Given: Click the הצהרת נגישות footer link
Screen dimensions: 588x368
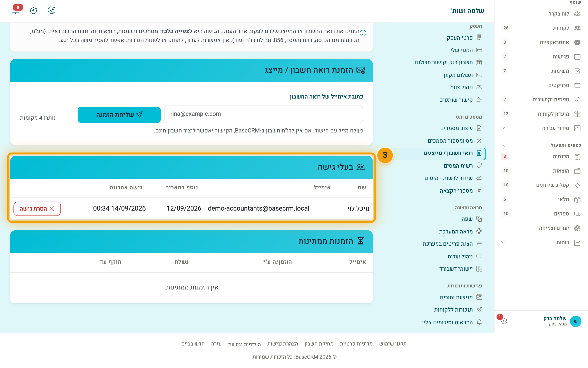Looking at the screenshot, I should 282,344.
